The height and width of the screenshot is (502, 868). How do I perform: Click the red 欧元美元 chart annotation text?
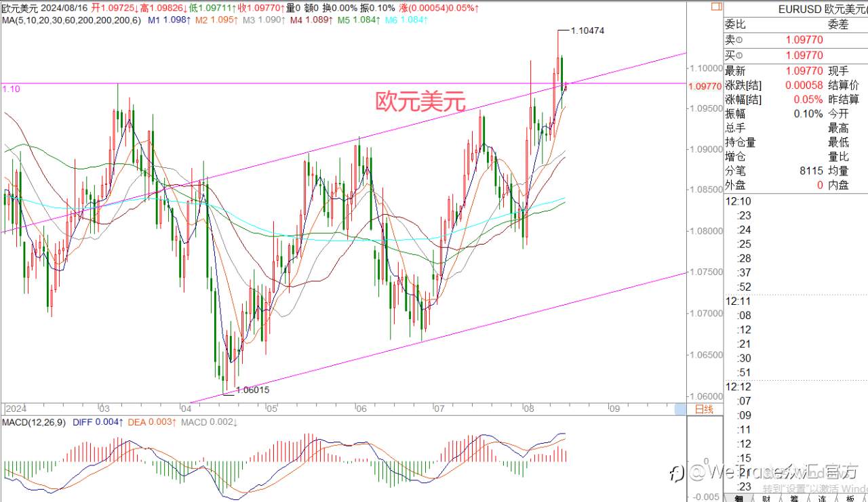point(420,102)
